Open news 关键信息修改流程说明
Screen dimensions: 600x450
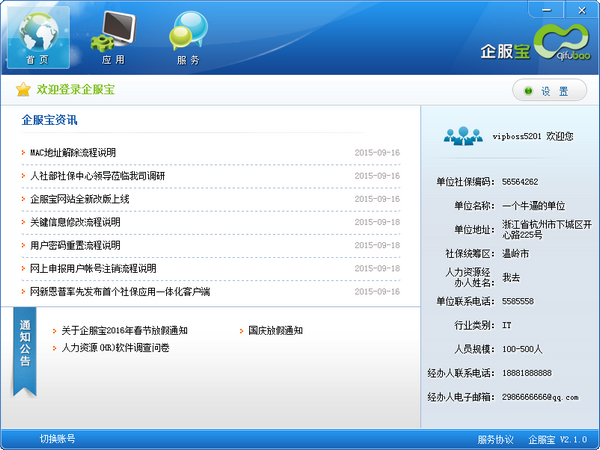[75, 222]
